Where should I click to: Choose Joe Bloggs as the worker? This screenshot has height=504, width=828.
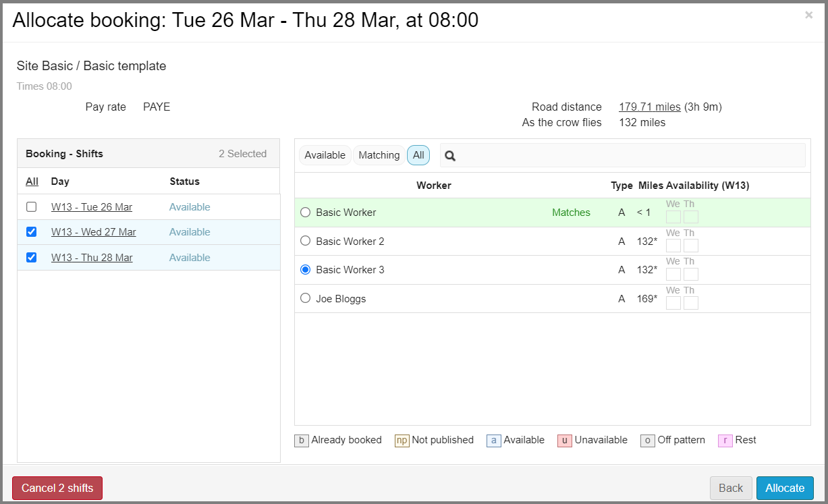pos(306,298)
